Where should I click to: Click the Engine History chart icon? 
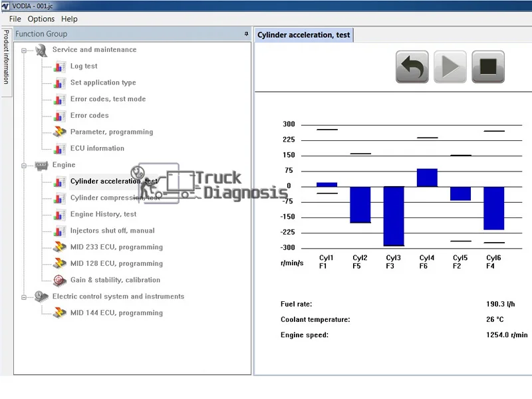point(59,214)
